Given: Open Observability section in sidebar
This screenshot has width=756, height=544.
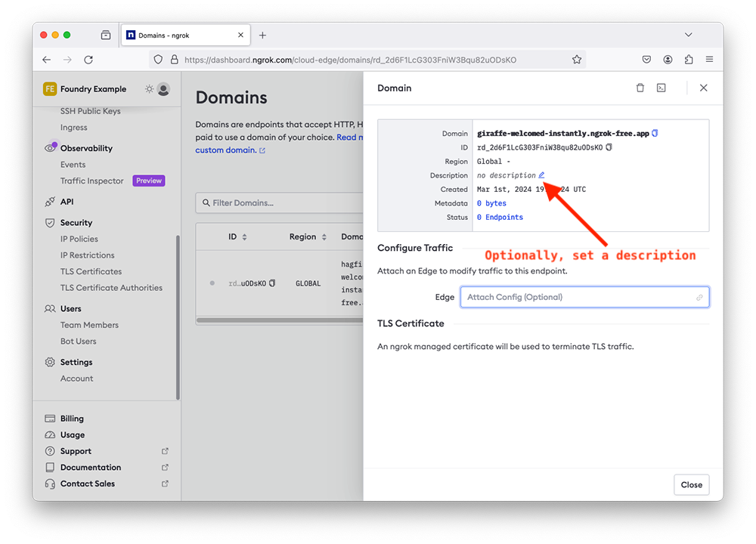Looking at the screenshot, I should click(x=86, y=148).
